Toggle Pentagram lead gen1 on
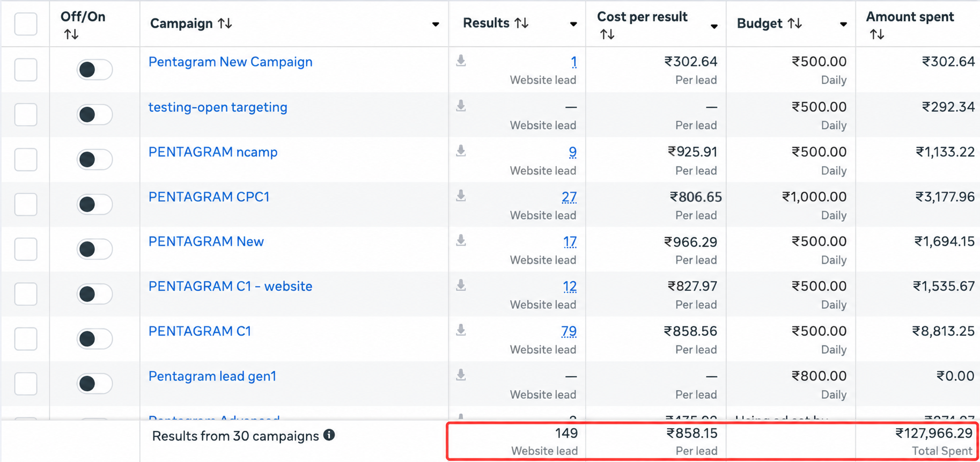 (94, 384)
